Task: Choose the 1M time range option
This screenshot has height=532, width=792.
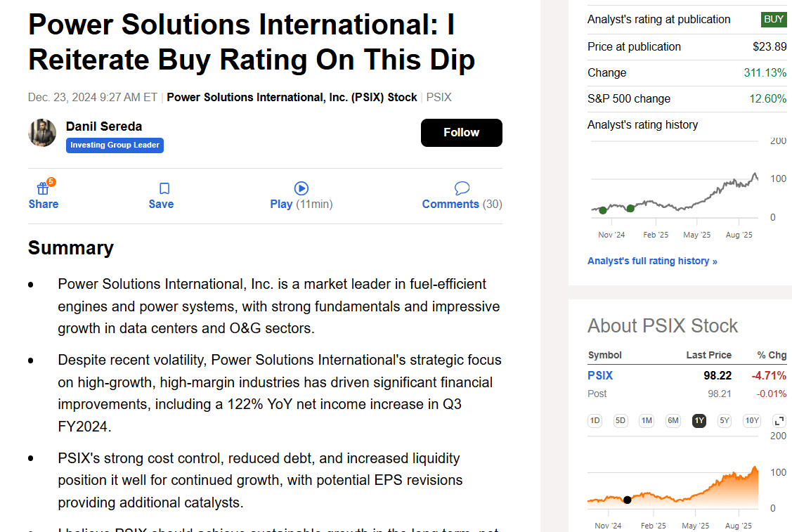Action: coord(647,420)
